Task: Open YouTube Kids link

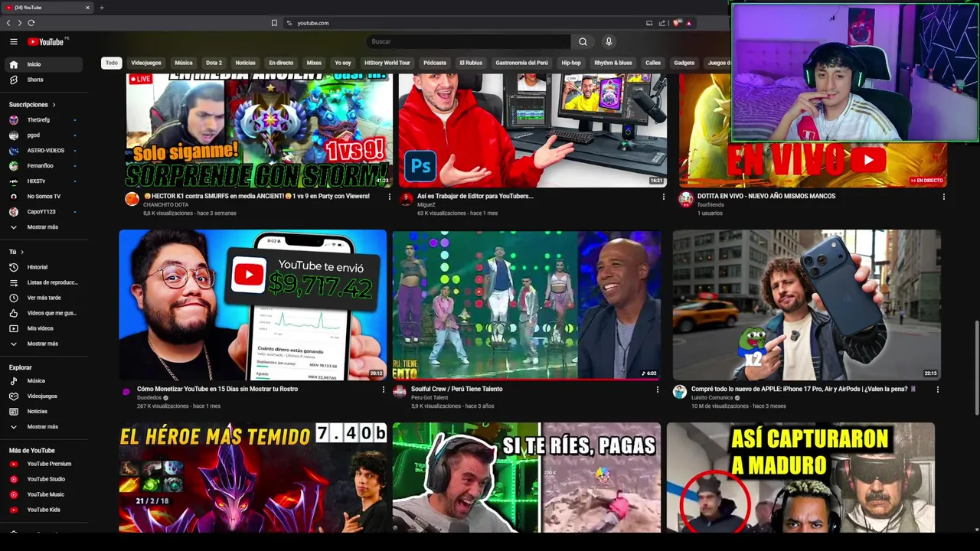Action: tap(44, 510)
